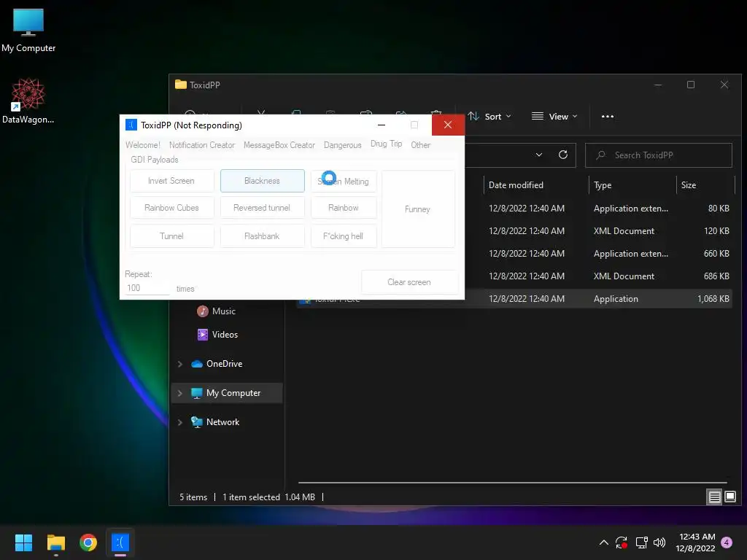This screenshot has width=747, height=560.
Task: Click the Blackness payload button
Action: pyautogui.click(x=262, y=181)
